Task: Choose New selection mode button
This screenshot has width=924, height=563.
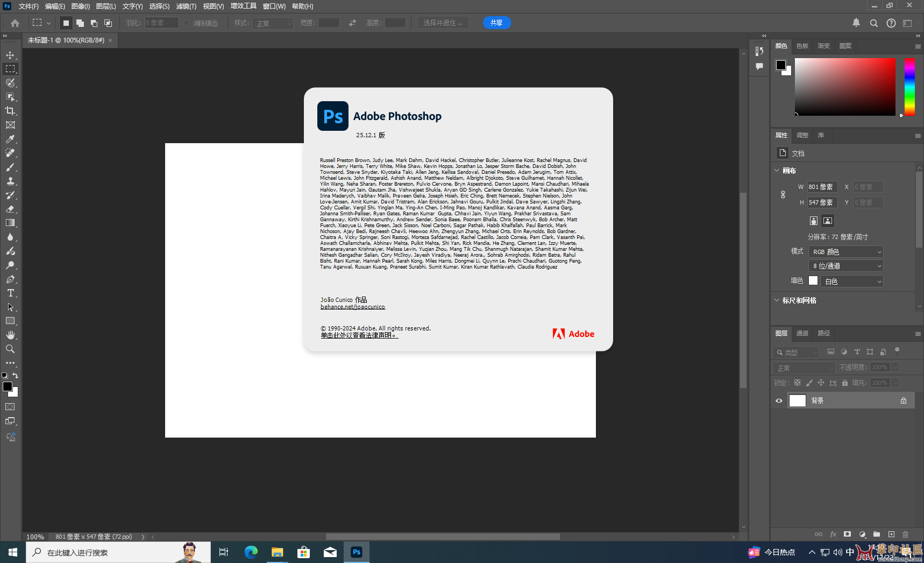Action: (66, 23)
